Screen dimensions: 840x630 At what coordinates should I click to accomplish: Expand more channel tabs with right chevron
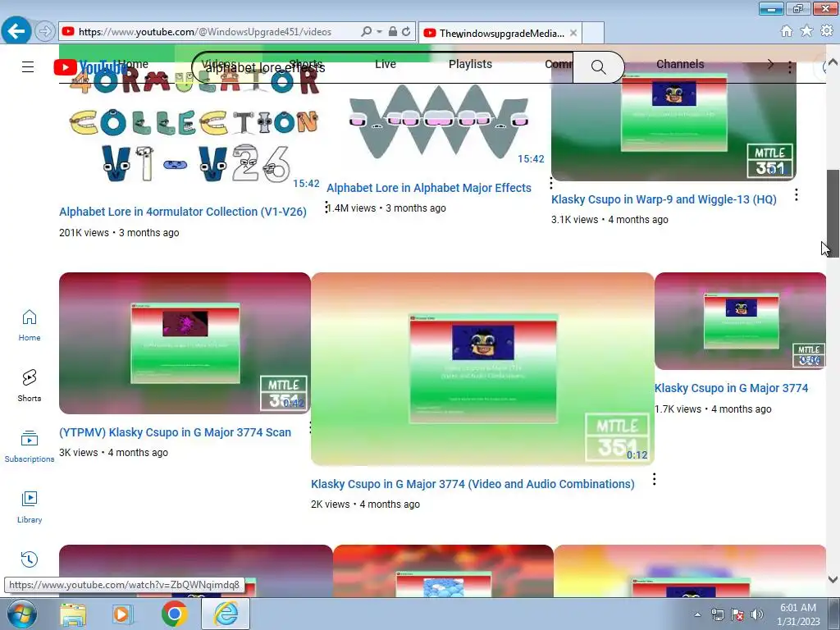click(x=770, y=64)
